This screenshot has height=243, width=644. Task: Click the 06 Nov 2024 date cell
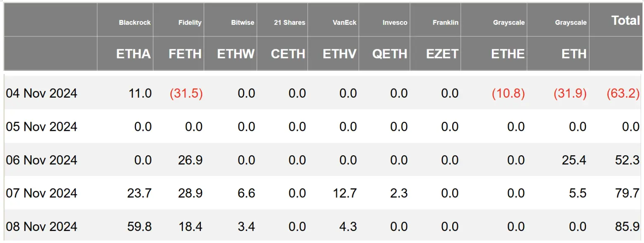(x=41, y=160)
